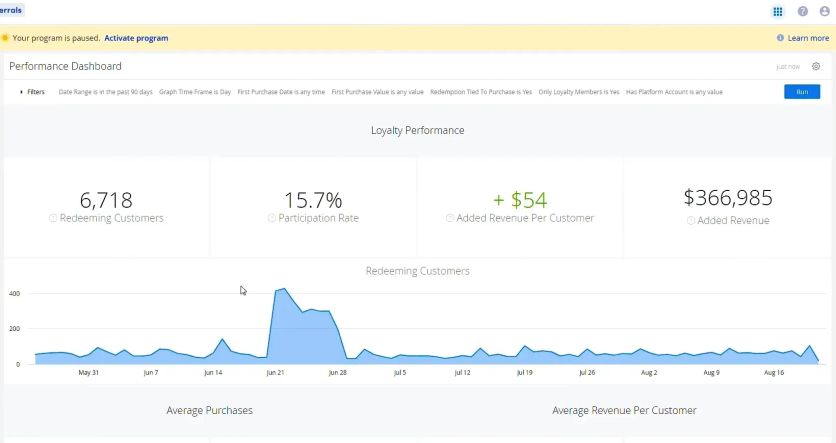Select the Referrals tab at top left

click(11, 10)
